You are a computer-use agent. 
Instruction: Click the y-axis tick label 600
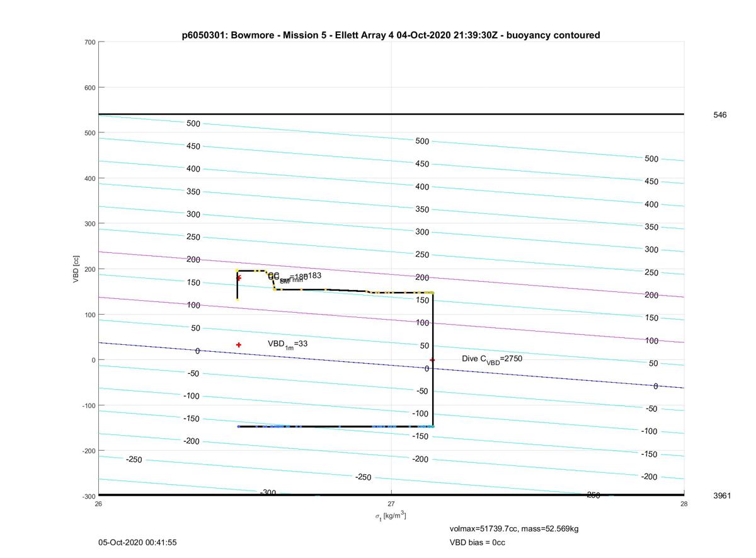89,88
